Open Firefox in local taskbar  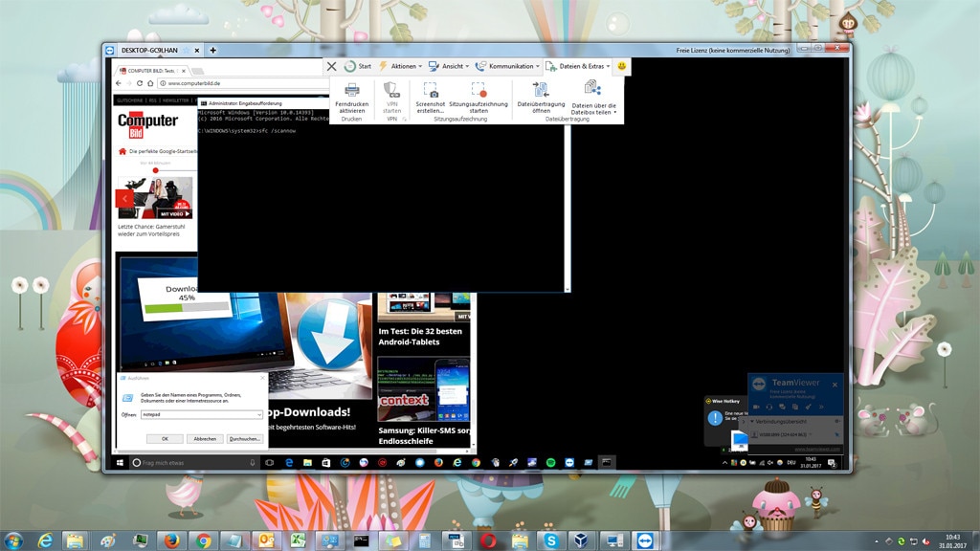pyautogui.click(x=172, y=540)
